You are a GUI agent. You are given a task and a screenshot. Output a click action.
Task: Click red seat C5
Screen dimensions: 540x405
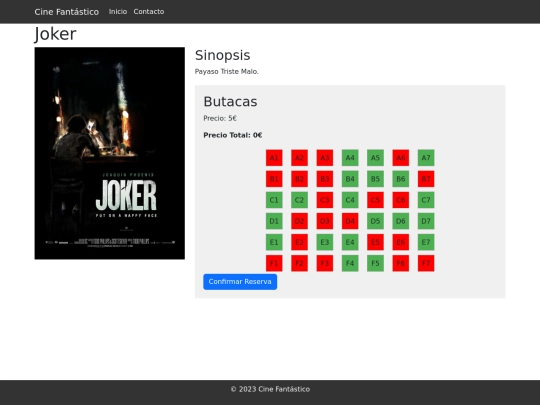pyautogui.click(x=375, y=200)
